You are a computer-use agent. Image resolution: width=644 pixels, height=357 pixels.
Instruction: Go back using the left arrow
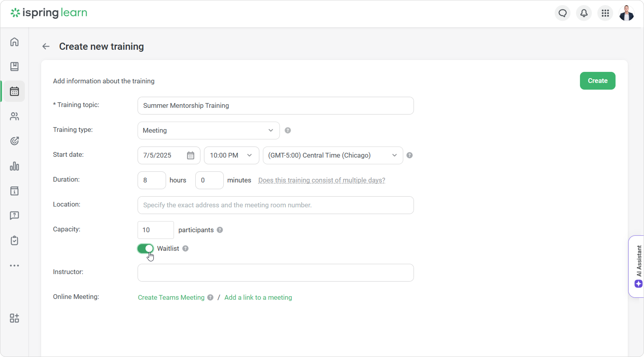pos(46,46)
